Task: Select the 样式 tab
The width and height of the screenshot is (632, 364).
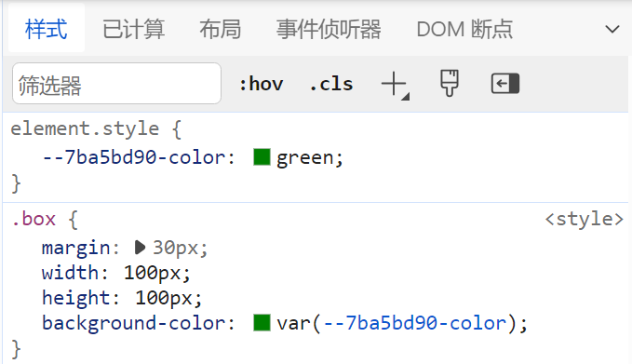Action: pyautogui.click(x=46, y=30)
